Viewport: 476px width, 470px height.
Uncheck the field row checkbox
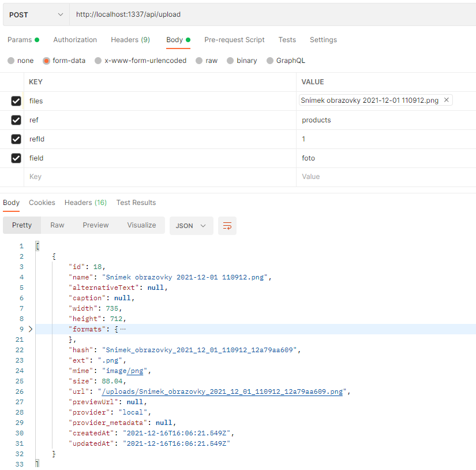16,158
